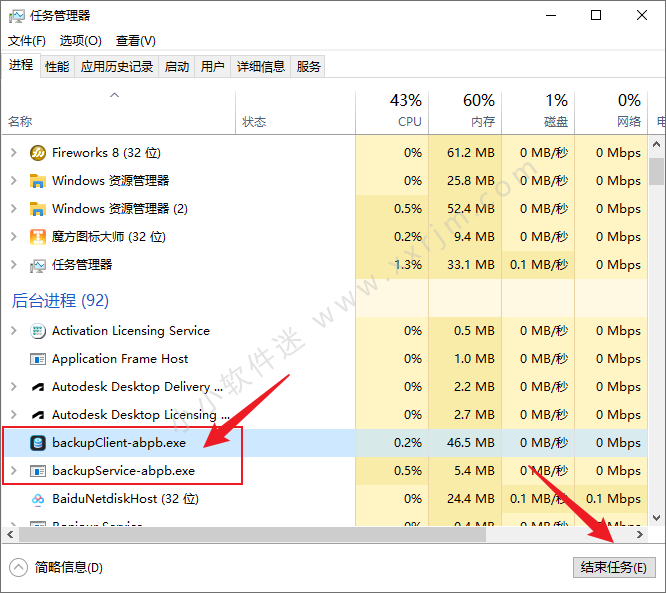
Task: Select the 进程 tab
Action: click(x=21, y=65)
